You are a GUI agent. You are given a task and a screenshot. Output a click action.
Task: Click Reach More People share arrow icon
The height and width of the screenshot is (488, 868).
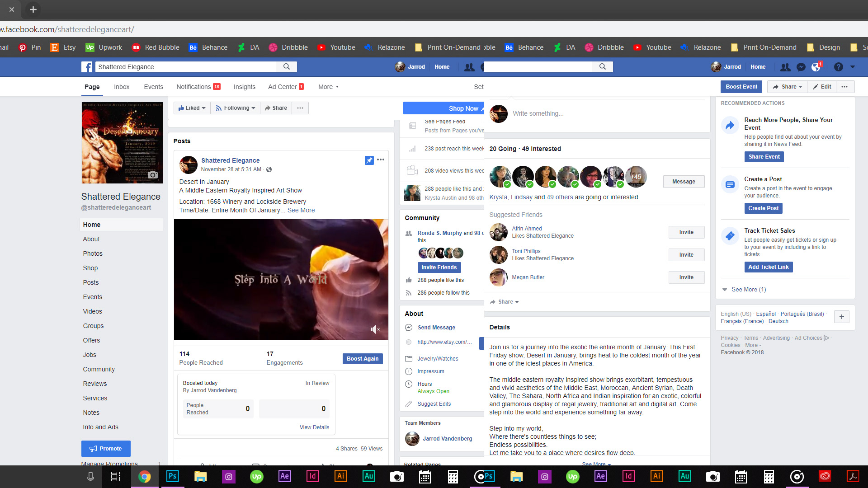pos(730,125)
